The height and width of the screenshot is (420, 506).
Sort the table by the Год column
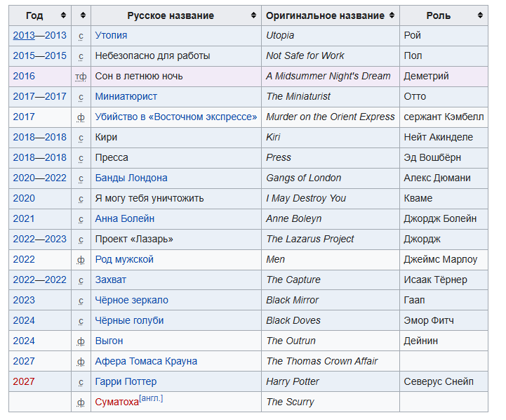click(x=63, y=15)
